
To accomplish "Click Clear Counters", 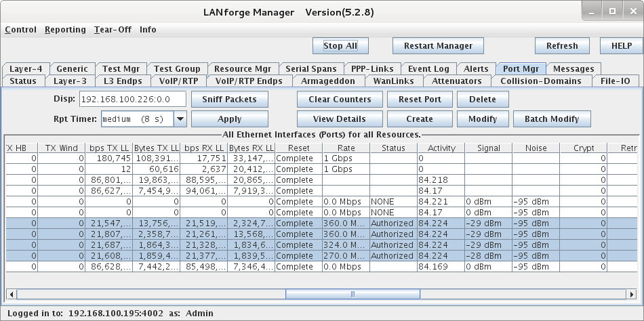I will pos(340,99).
